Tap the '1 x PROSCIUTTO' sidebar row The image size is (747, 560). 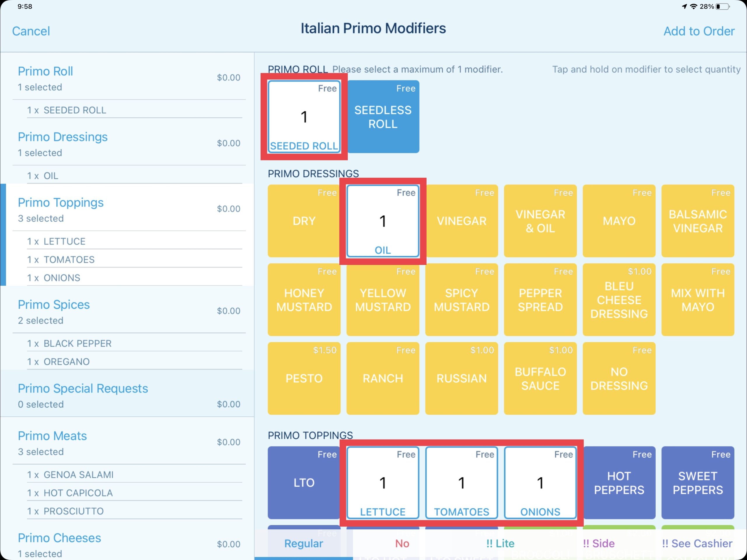pos(135,511)
